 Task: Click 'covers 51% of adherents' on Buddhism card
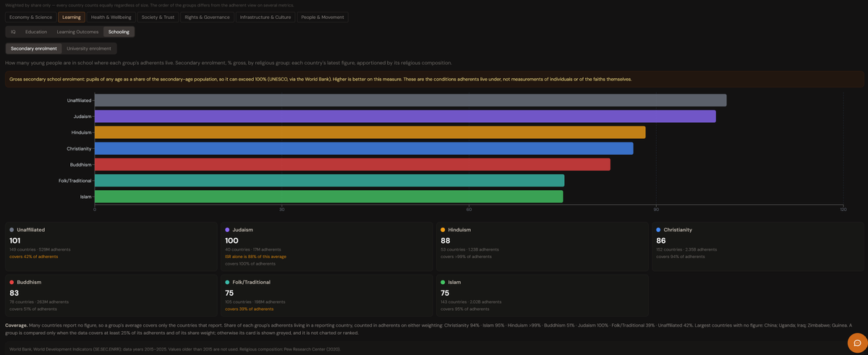(33, 309)
